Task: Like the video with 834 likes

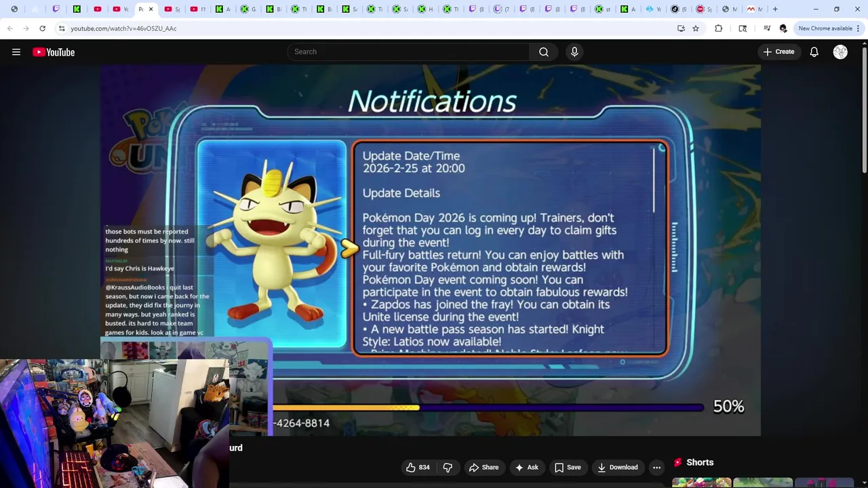Action: click(x=418, y=467)
